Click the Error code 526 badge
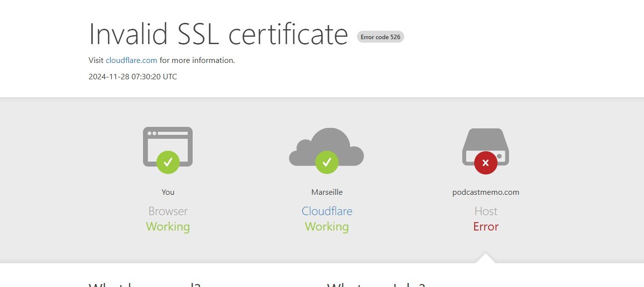This screenshot has width=644, height=287. pyautogui.click(x=380, y=37)
